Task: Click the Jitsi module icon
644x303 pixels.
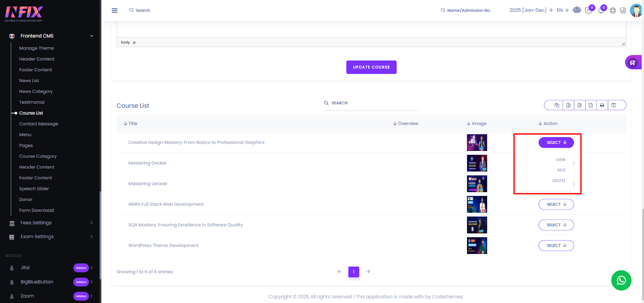Action: [12, 268]
